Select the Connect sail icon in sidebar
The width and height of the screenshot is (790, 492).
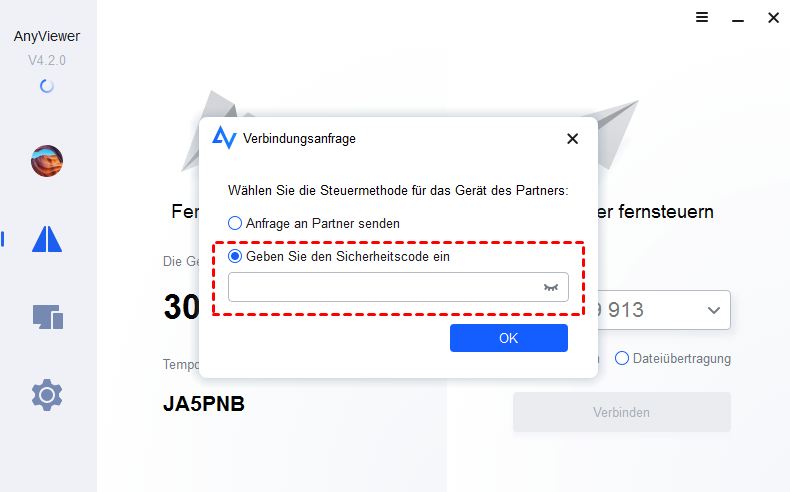(x=47, y=239)
